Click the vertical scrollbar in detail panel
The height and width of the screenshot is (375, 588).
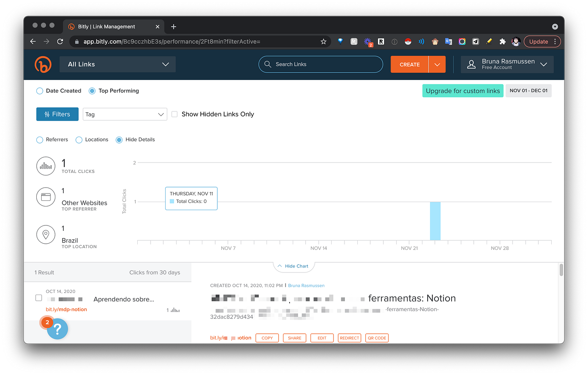(x=561, y=270)
